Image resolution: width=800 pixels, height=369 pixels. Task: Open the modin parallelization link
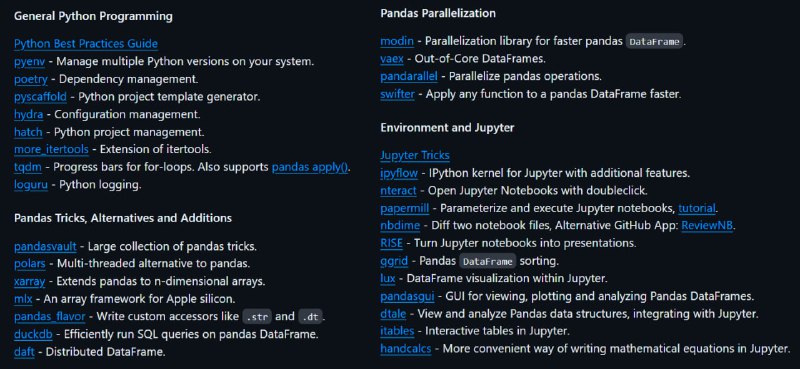tap(397, 41)
